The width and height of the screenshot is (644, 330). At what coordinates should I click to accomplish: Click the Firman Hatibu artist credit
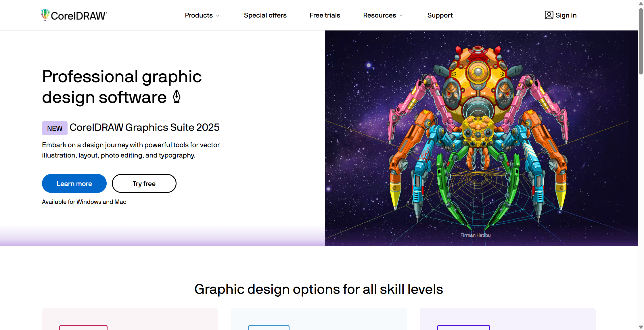pos(475,235)
